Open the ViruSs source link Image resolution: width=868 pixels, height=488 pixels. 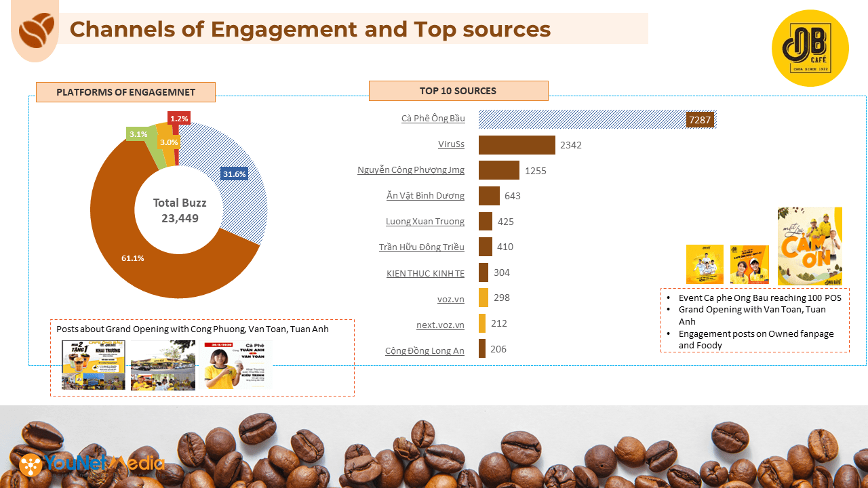[451, 144]
